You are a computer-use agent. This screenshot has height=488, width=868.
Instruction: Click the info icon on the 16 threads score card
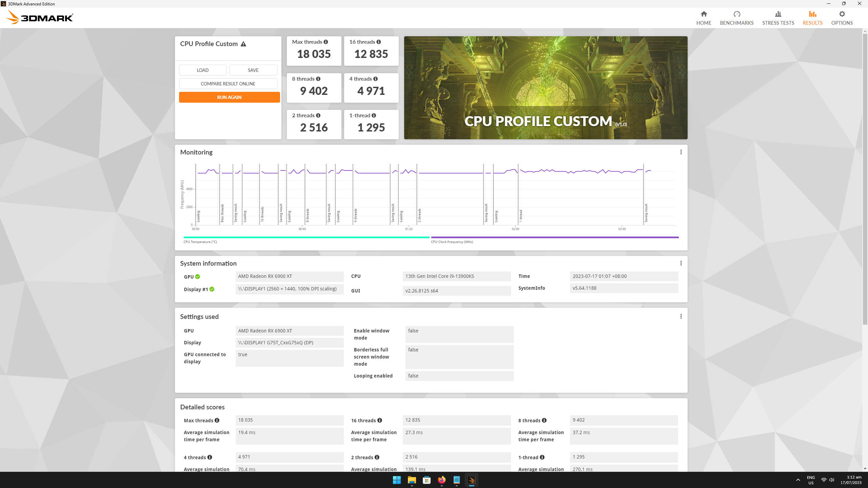point(379,42)
